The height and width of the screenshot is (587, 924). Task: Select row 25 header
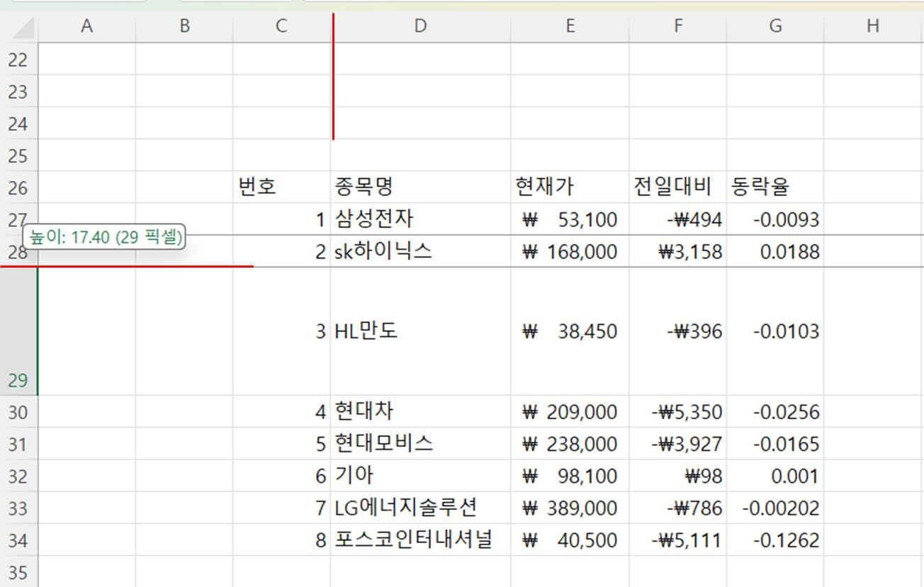click(18, 155)
